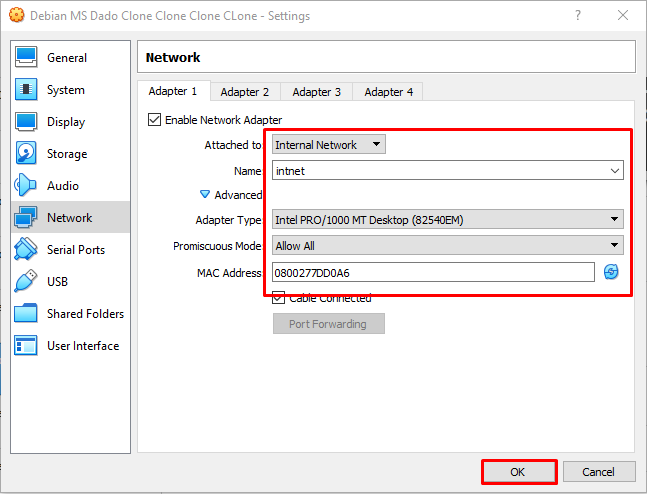
Task: Open the Promiscuous Mode Allow All dropdown
Action: [x=448, y=245]
